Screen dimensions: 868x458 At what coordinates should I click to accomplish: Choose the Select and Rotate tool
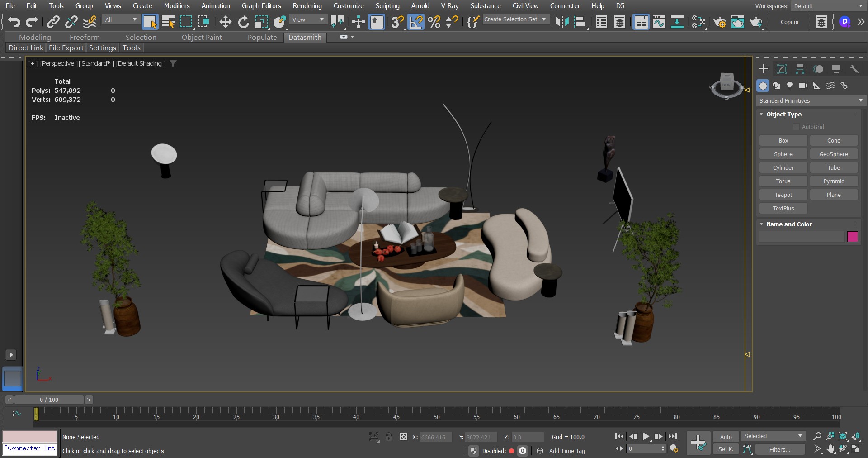click(243, 22)
